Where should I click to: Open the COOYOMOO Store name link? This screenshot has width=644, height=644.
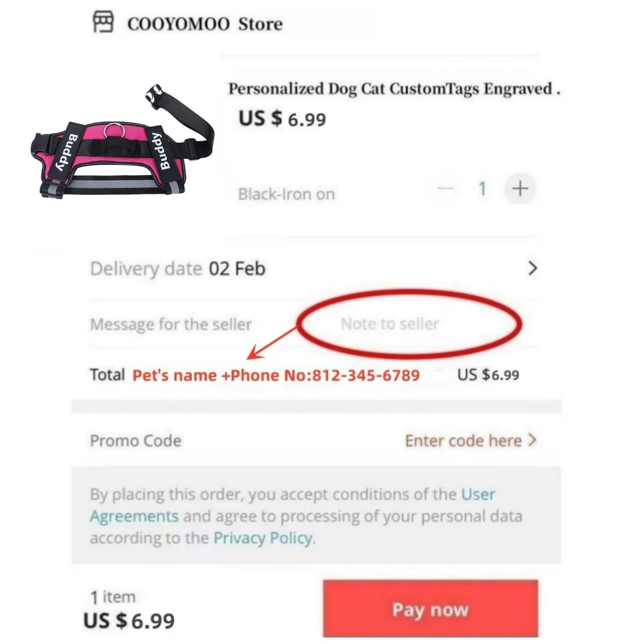tap(204, 24)
